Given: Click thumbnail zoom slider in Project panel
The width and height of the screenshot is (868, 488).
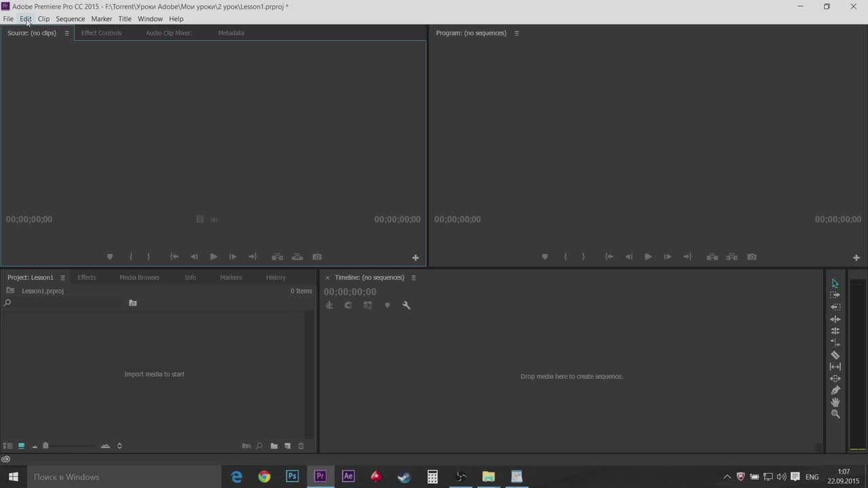Looking at the screenshot, I should point(45,446).
